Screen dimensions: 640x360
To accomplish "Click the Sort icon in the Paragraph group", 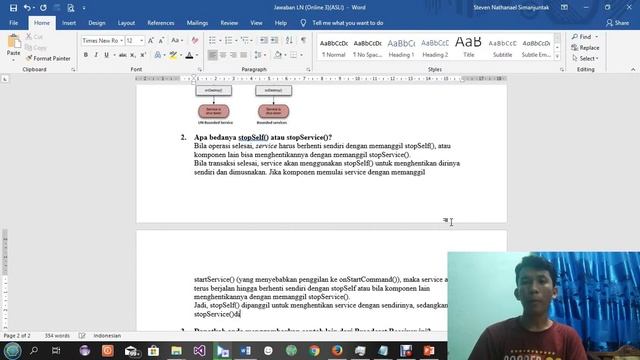I will coord(289,40).
